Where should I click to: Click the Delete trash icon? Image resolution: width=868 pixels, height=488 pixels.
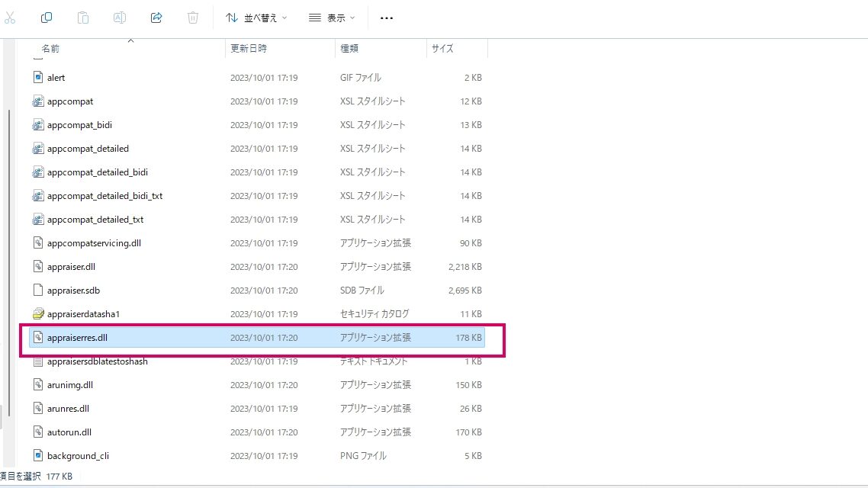tap(193, 18)
